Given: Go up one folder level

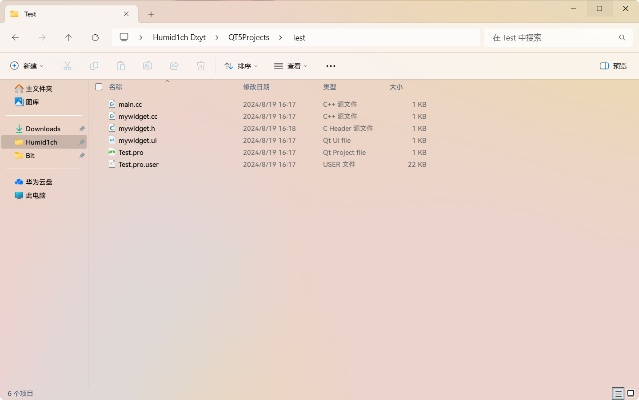Looking at the screenshot, I should point(68,37).
